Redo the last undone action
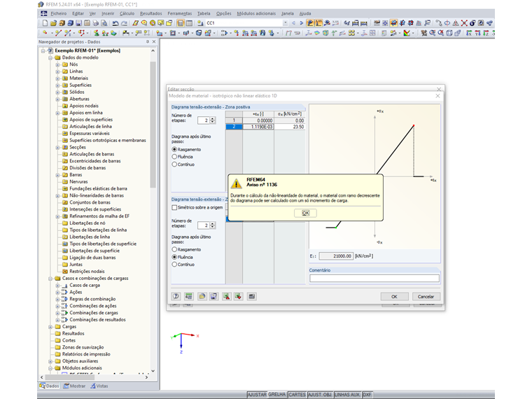Screen dimensions: 532x399 [124, 23]
